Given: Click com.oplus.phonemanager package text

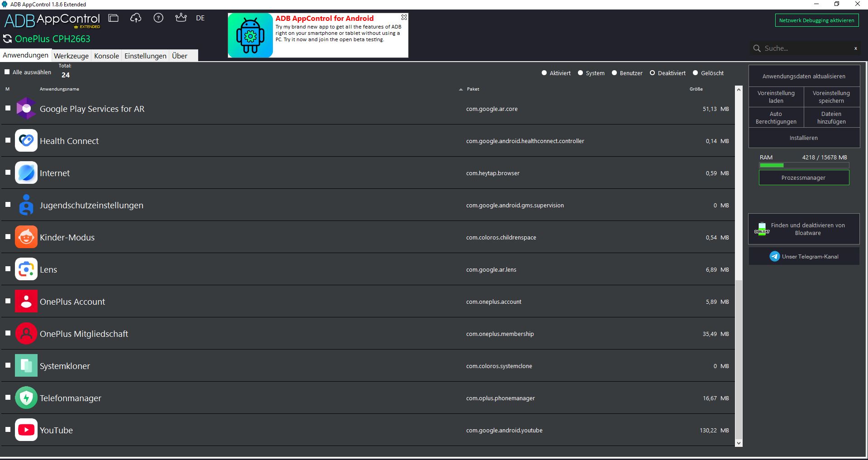Looking at the screenshot, I should 500,398.
